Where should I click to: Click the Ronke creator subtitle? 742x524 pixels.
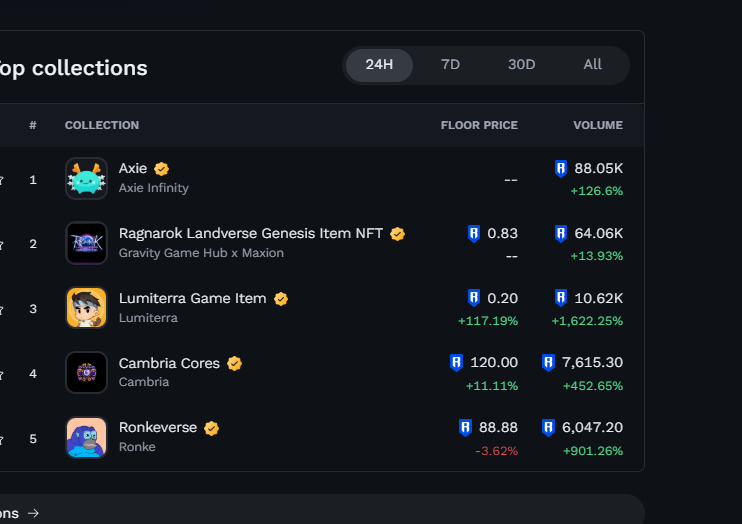tap(137, 446)
